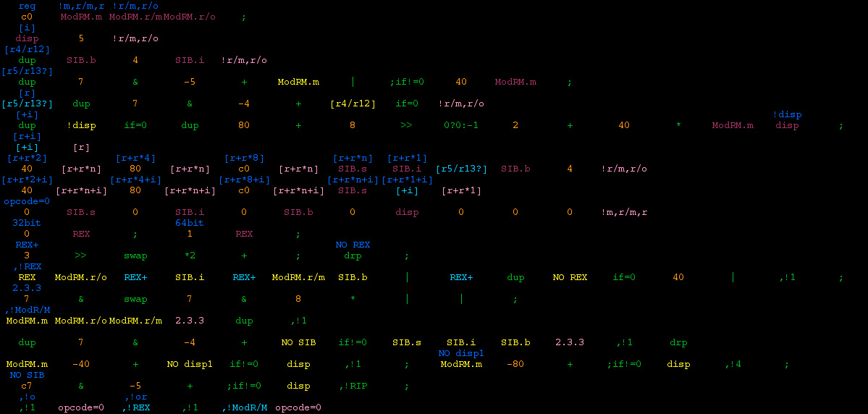Select the orange '3' under REX+
The width and height of the screenshot is (868, 414).
(27, 256)
